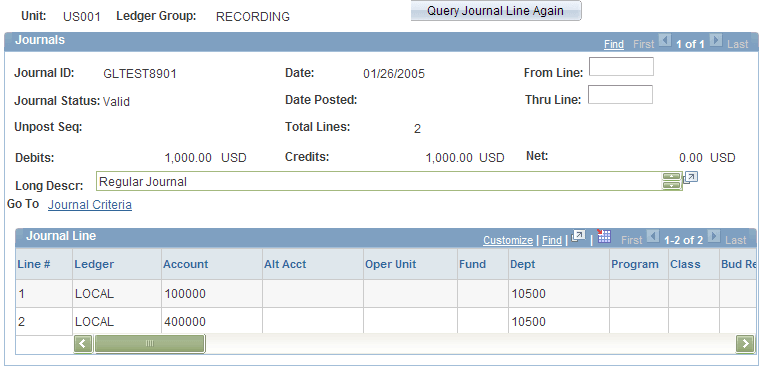The height and width of the screenshot is (389, 772).
Task: Sort by the Program column header
Action: tap(635, 264)
